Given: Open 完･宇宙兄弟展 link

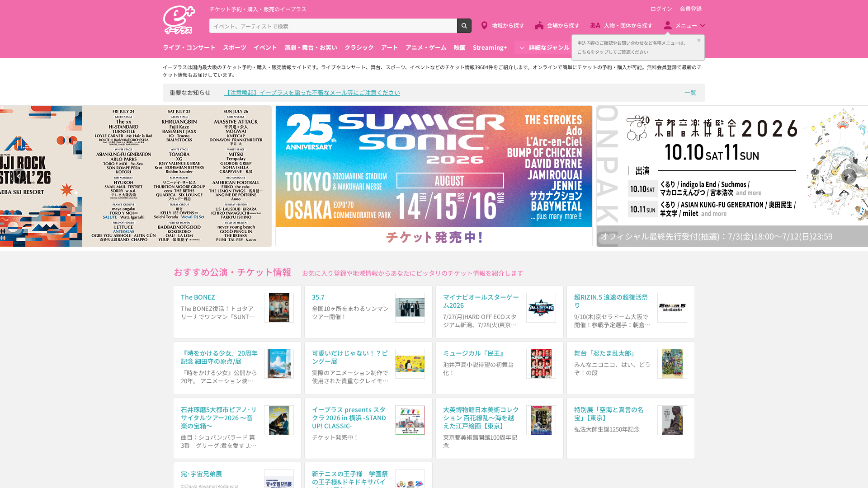Looking at the screenshot, I should click(x=201, y=474).
